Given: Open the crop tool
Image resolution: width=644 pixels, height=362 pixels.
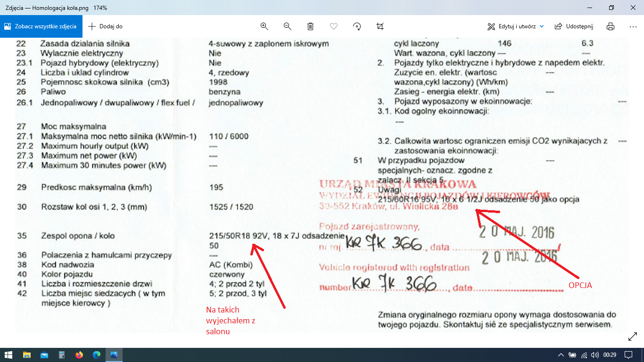Looking at the screenshot, I should pyautogui.click(x=380, y=26).
